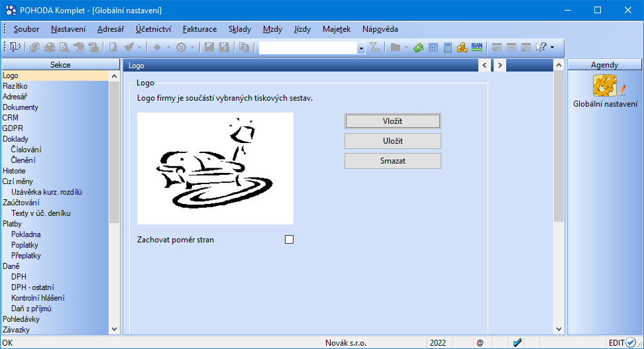644x349 pixels.
Task: Click the second calculator icon beside coins
Action: coord(448,47)
